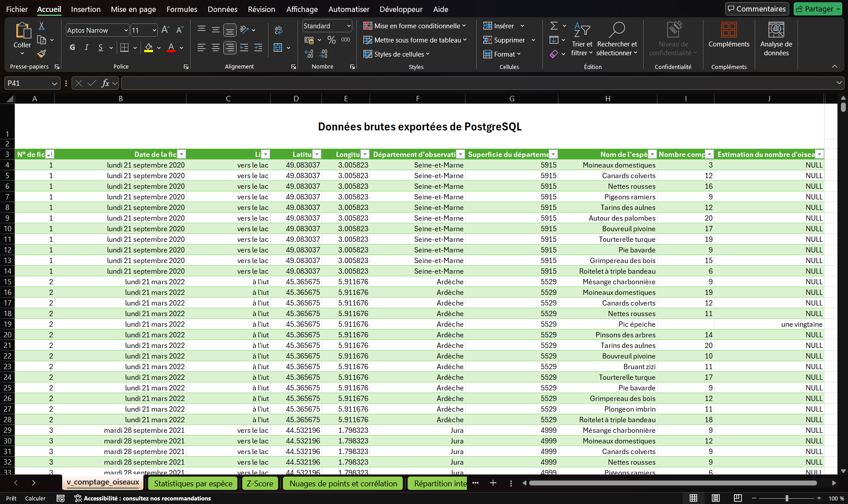
Task: Open the Statistiques par espèce sheet
Action: point(192,483)
